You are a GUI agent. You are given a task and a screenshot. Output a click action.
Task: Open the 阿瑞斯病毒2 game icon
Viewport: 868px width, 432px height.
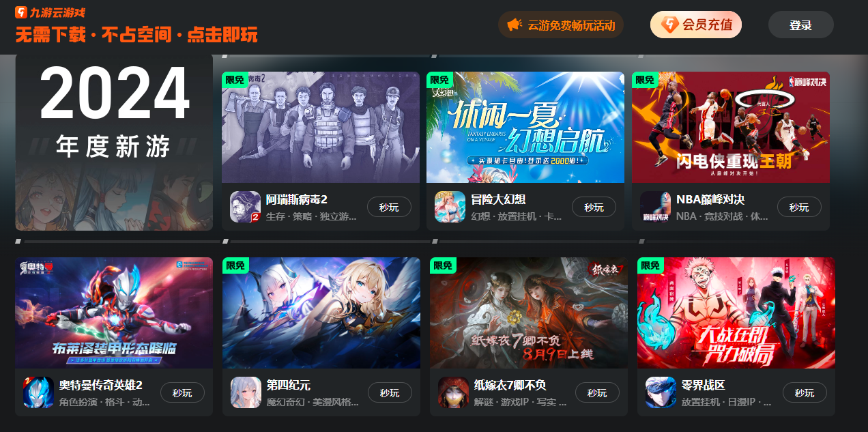[x=245, y=207]
